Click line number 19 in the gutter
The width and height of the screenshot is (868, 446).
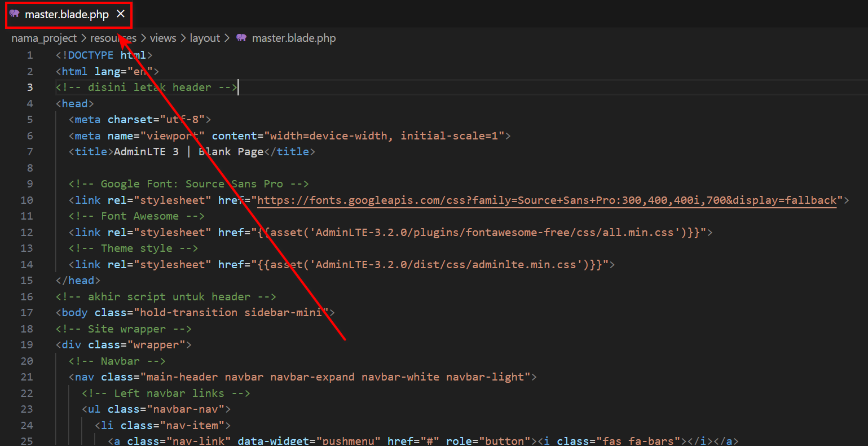pos(27,344)
